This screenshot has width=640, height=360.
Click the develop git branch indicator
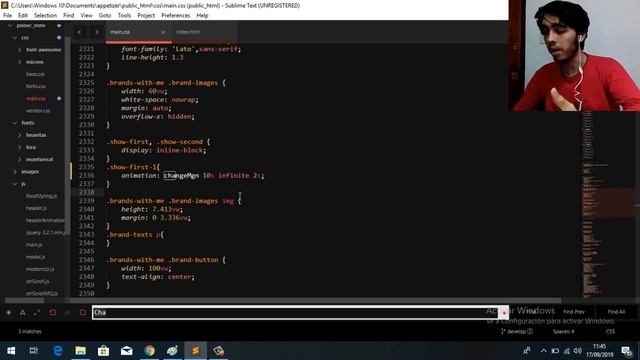click(516, 331)
